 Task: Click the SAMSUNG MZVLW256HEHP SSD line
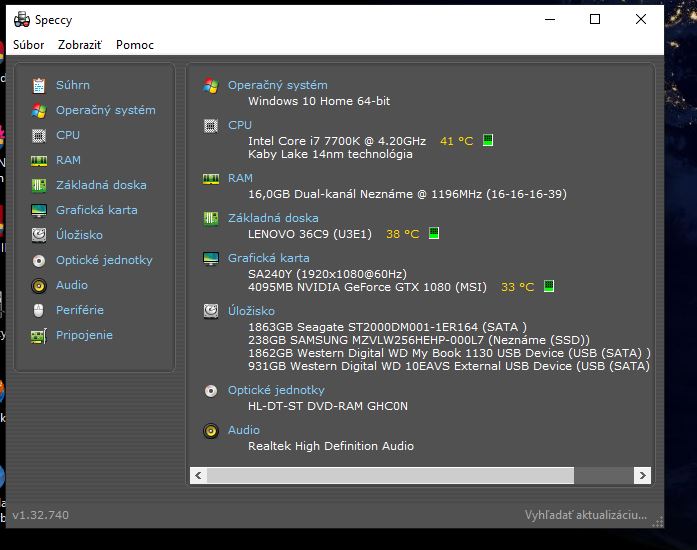419,340
